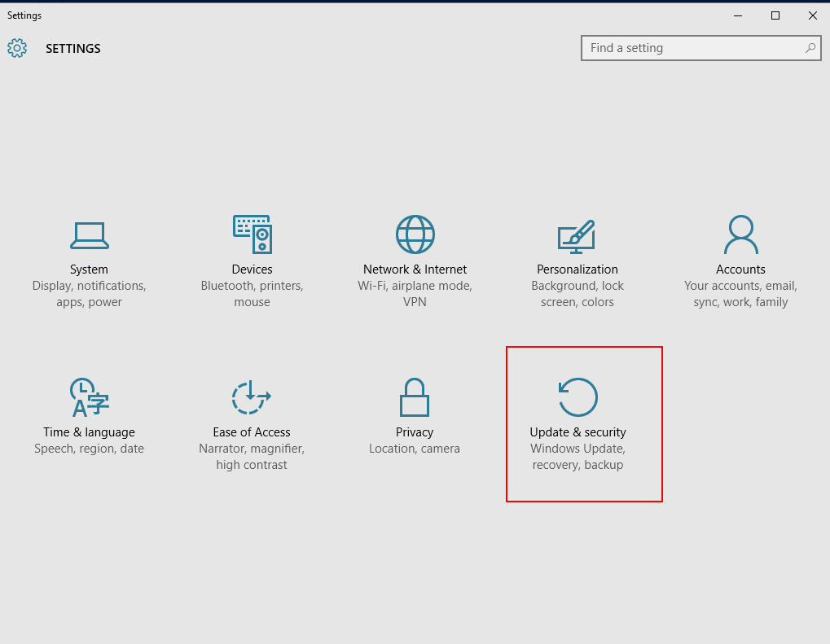Viewport: 830px width, 644px height.
Task: Click the SETTINGS header text
Action: click(x=73, y=49)
